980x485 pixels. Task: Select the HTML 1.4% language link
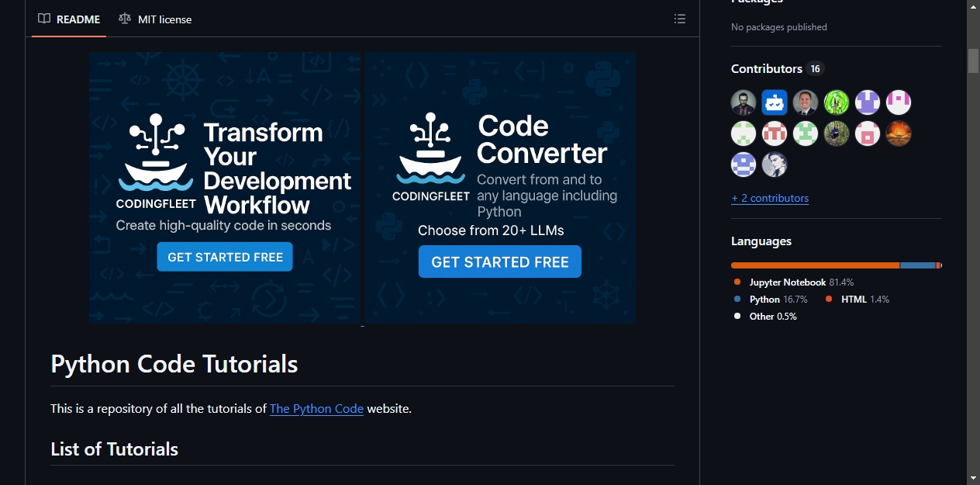tap(857, 299)
